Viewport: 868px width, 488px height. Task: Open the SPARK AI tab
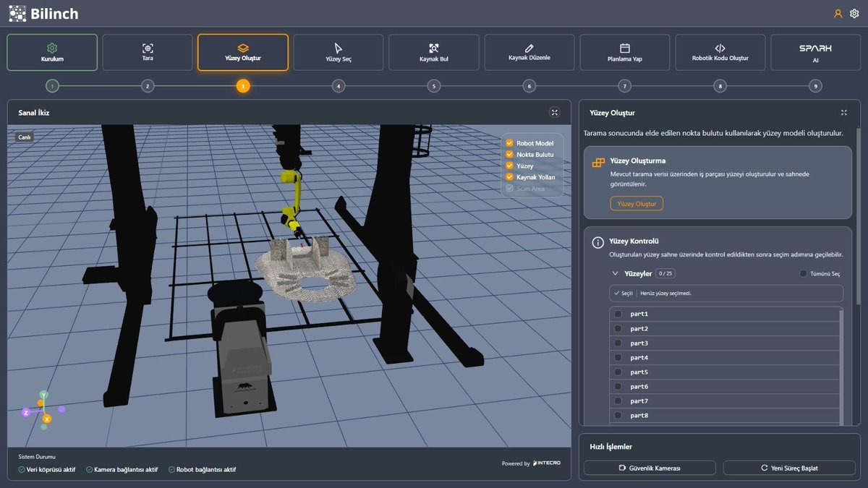(816, 52)
